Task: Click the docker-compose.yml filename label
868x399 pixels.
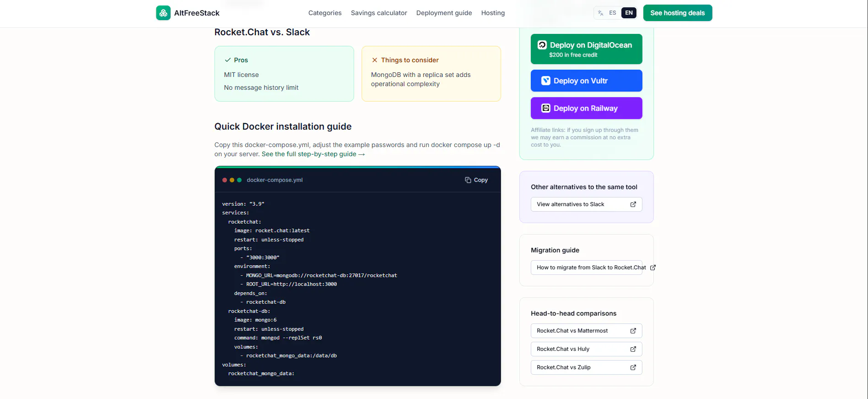Action: pos(275,180)
